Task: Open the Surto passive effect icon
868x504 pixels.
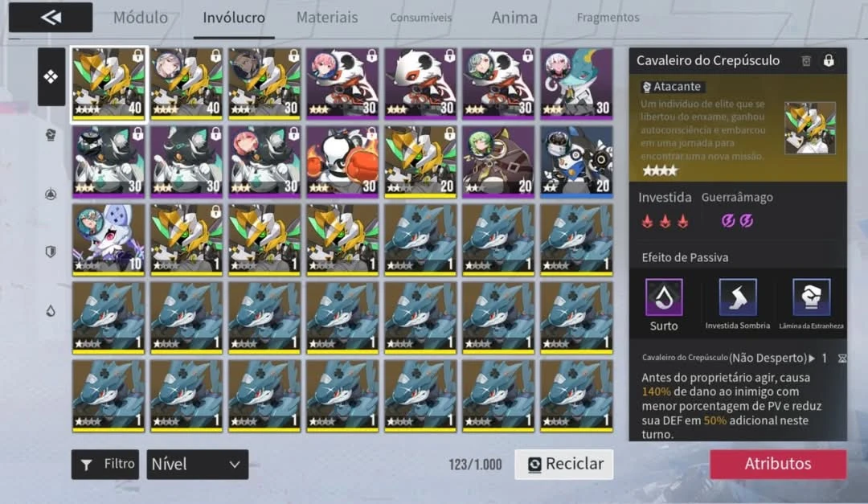Action: coord(664,297)
